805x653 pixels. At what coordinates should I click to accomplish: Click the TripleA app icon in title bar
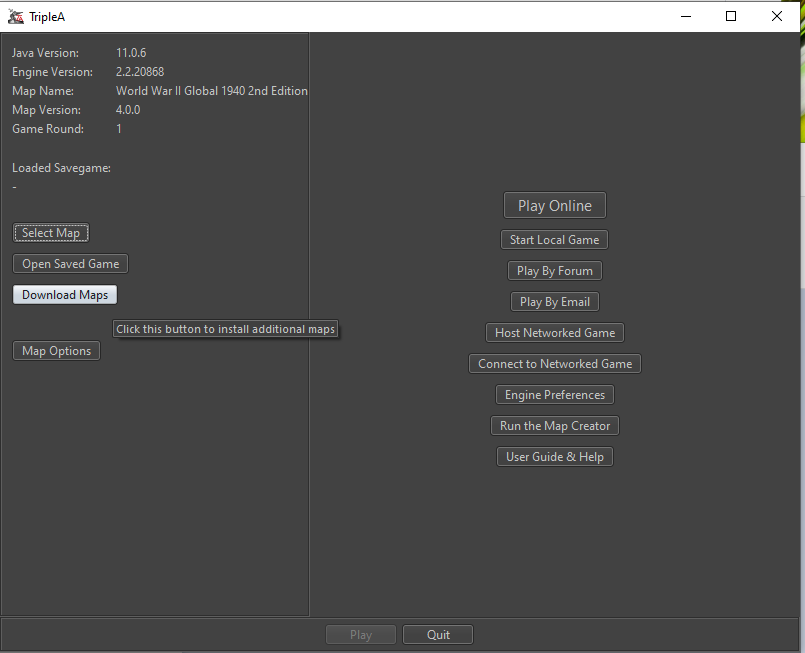pyautogui.click(x=16, y=16)
